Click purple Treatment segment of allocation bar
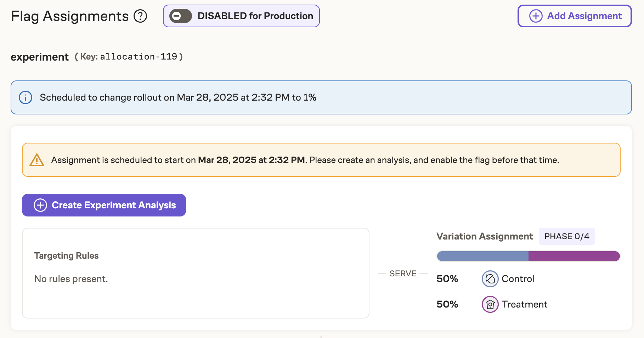This screenshot has width=644, height=338. click(x=574, y=256)
